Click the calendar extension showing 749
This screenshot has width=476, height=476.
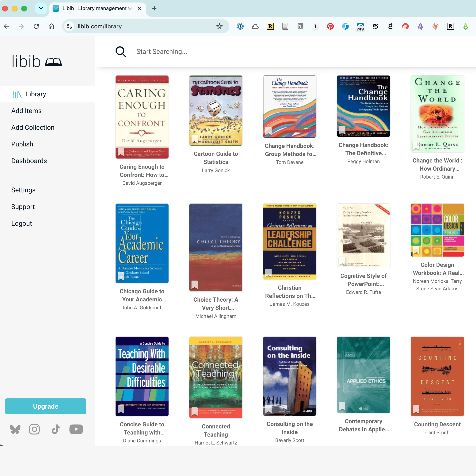coord(360,27)
